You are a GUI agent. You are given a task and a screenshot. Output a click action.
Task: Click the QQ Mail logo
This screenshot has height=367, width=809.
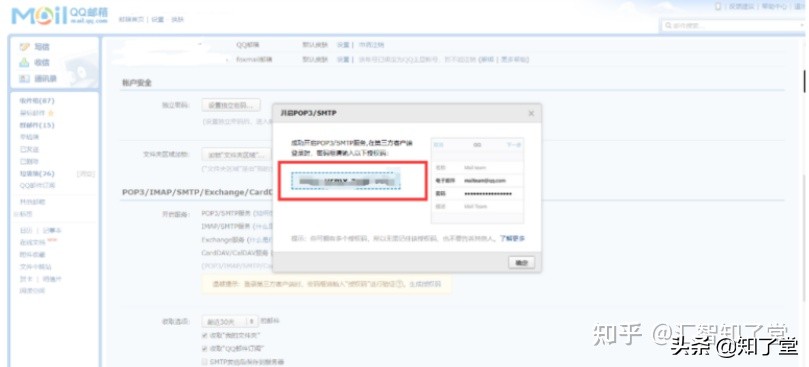(x=59, y=16)
